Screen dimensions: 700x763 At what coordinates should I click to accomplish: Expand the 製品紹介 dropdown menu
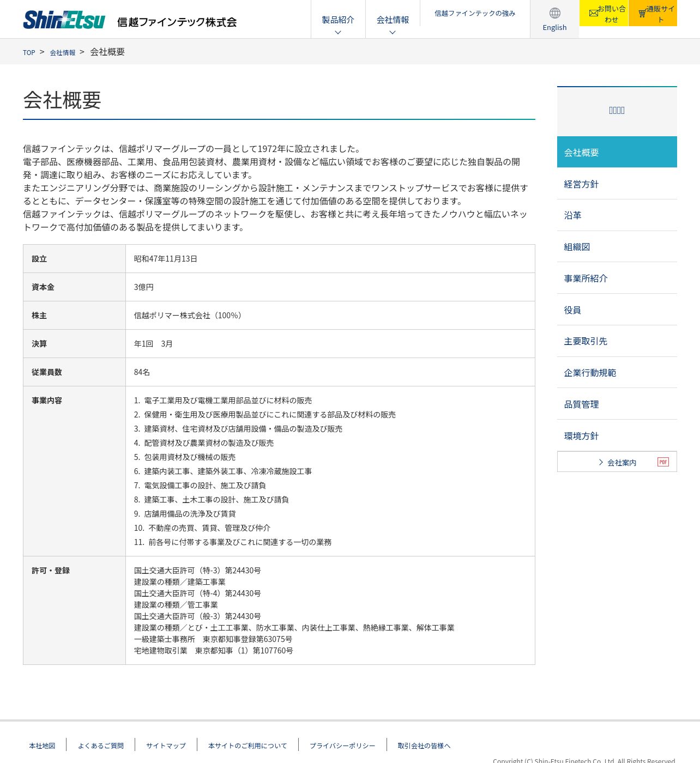(338, 20)
